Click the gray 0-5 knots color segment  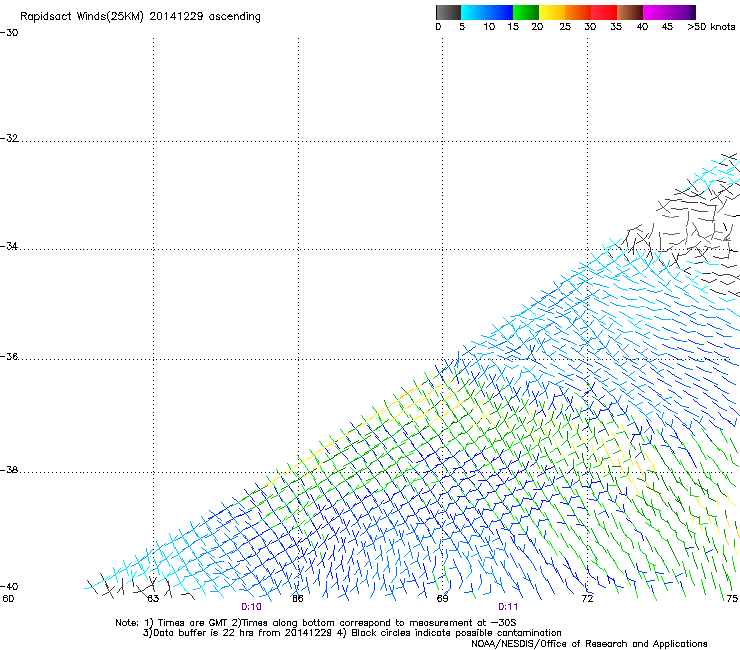[448, 12]
